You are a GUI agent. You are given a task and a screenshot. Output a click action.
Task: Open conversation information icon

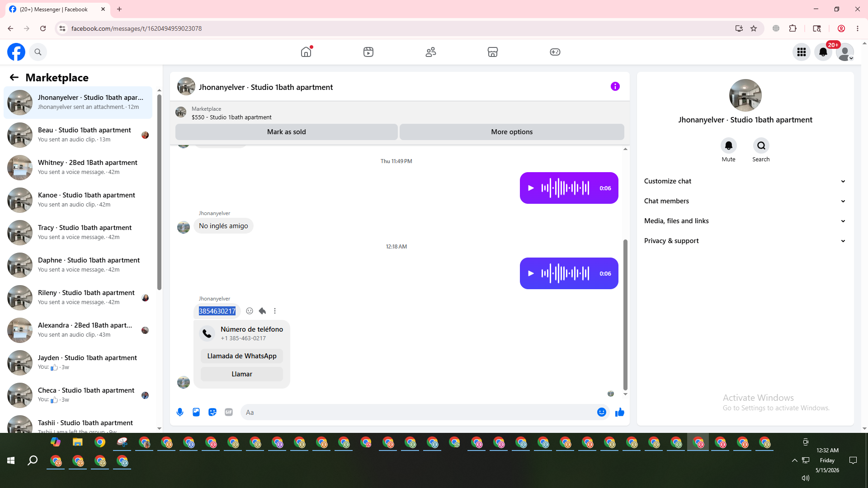pos(615,86)
